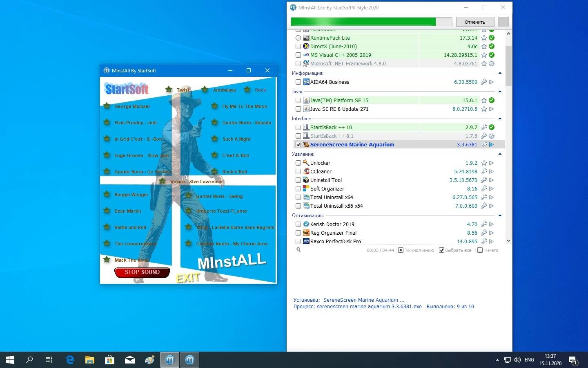Image resolution: width=588 pixels, height=368 pixels.
Task: Check the CCleaner checkbox
Action: (298, 172)
